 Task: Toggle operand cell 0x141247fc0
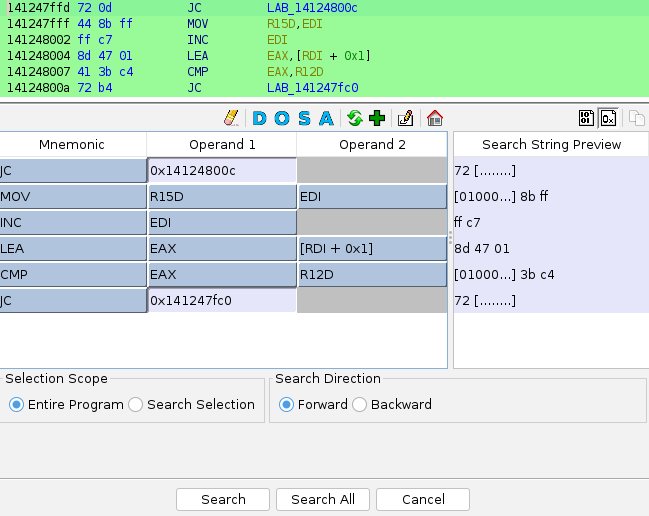[222, 300]
